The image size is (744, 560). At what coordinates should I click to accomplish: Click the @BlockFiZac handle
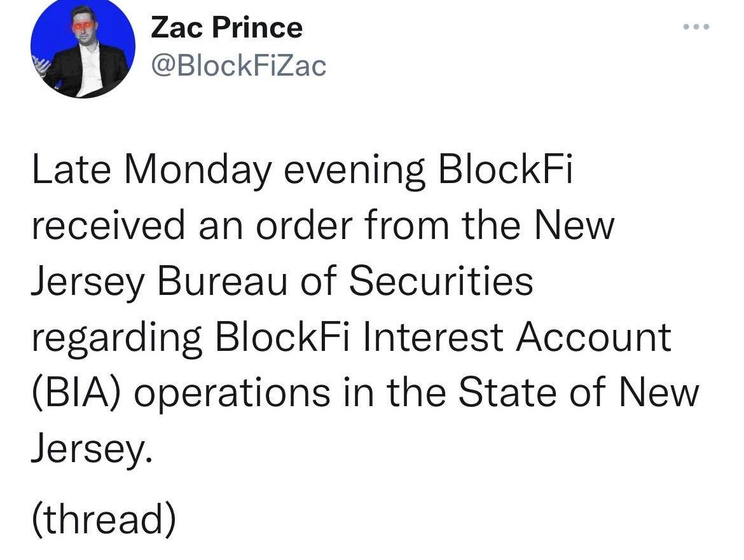pos(238,64)
